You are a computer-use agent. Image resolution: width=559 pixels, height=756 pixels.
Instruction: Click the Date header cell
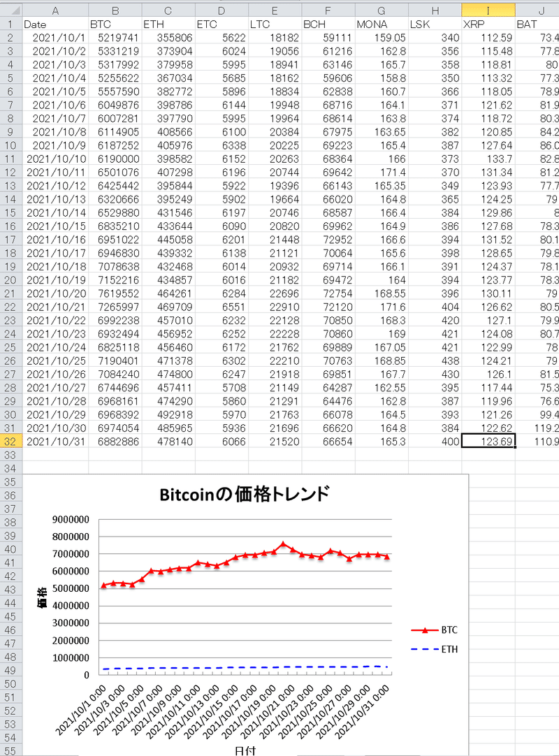tap(55, 24)
